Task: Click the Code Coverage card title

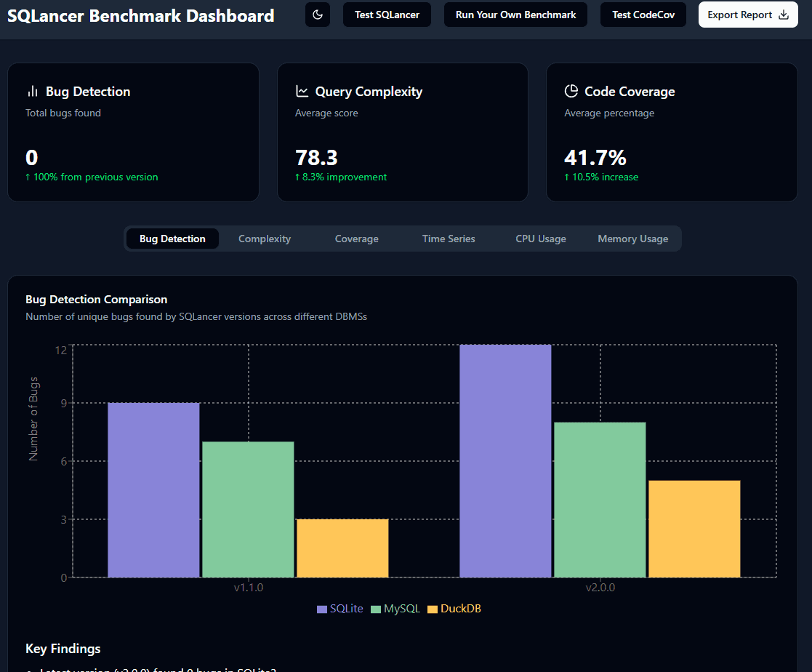Action: coord(630,92)
